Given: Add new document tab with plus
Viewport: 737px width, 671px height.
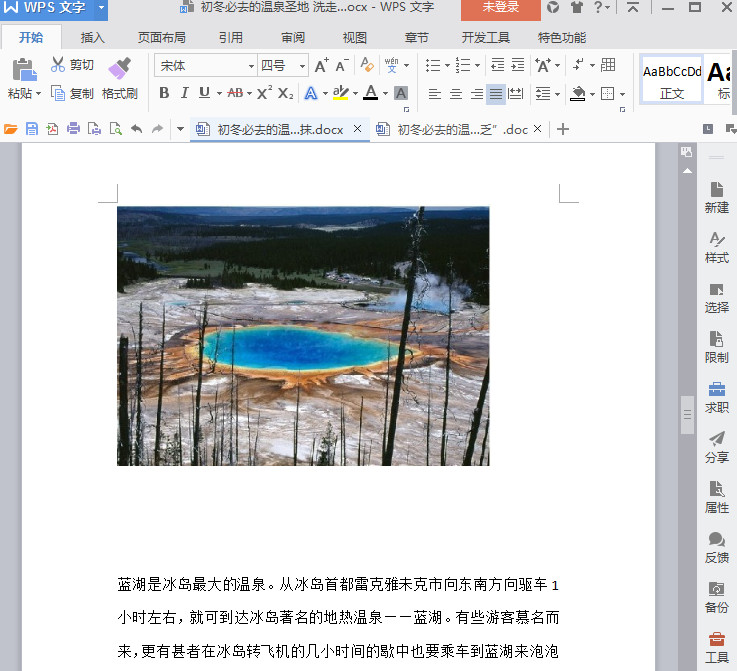Looking at the screenshot, I should (563, 129).
